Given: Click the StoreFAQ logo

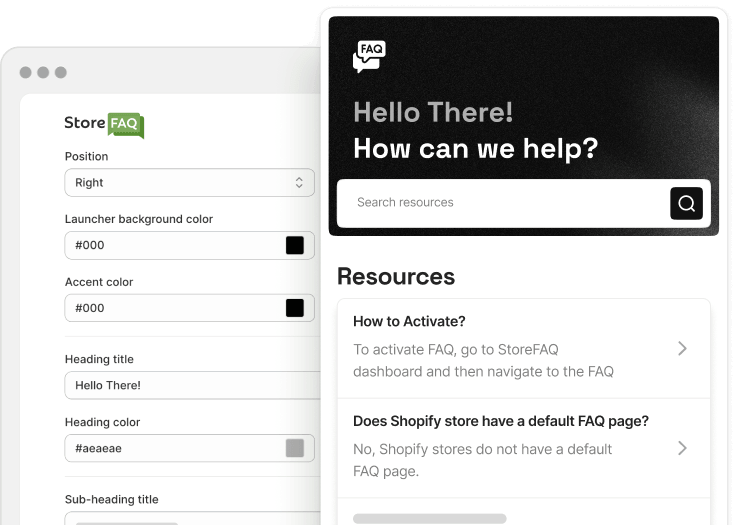Looking at the screenshot, I should click(x=104, y=124).
